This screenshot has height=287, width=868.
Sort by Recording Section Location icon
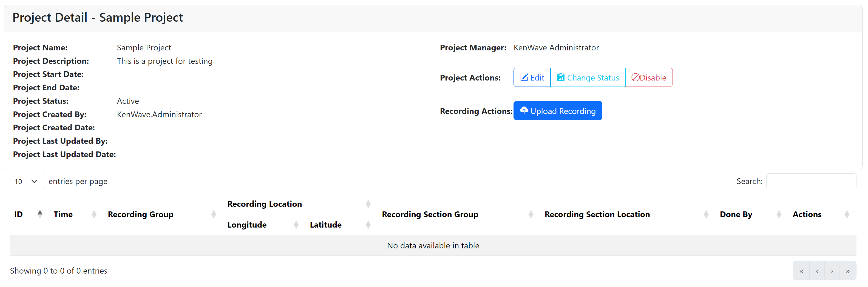coord(706,214)
